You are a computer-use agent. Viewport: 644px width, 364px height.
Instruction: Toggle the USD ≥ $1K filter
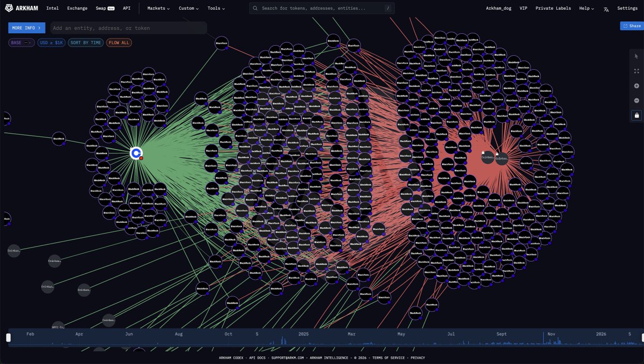tap(52, 42)
